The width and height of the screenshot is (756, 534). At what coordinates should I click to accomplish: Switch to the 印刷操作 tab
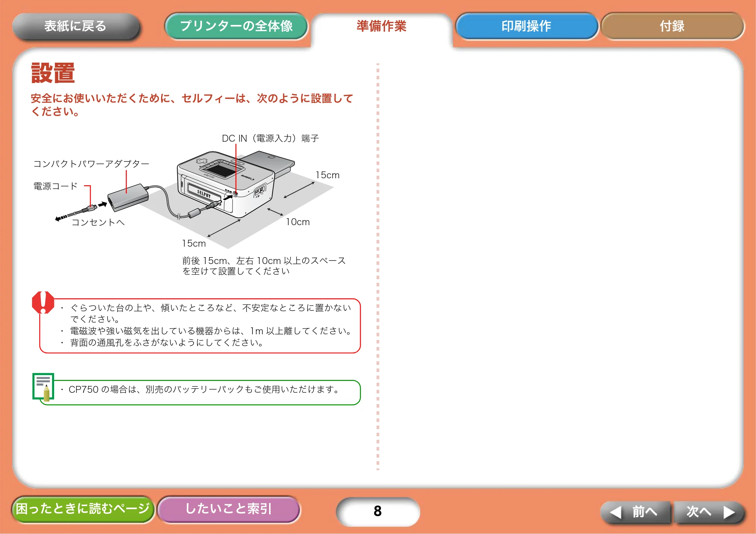tap(526, 26)
